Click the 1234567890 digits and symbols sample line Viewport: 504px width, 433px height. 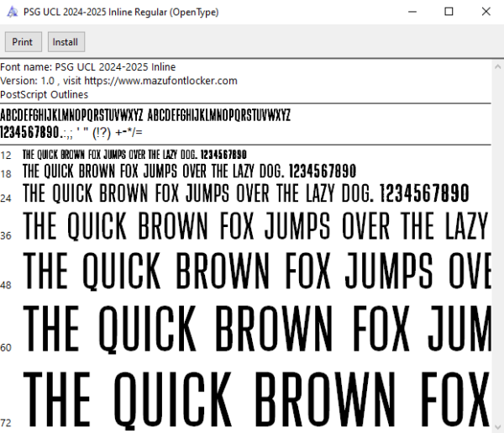71,132
